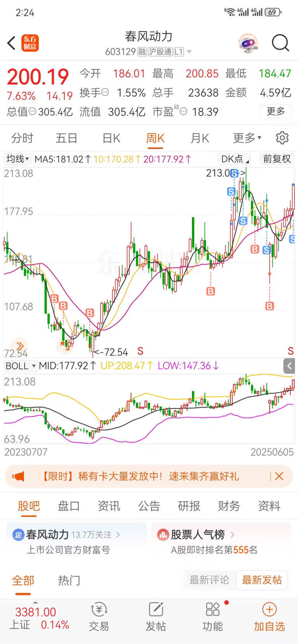Switch to the 资料 tab
Image resolution: width=298 pixels, height=644 pixels.
click(269, 506)
